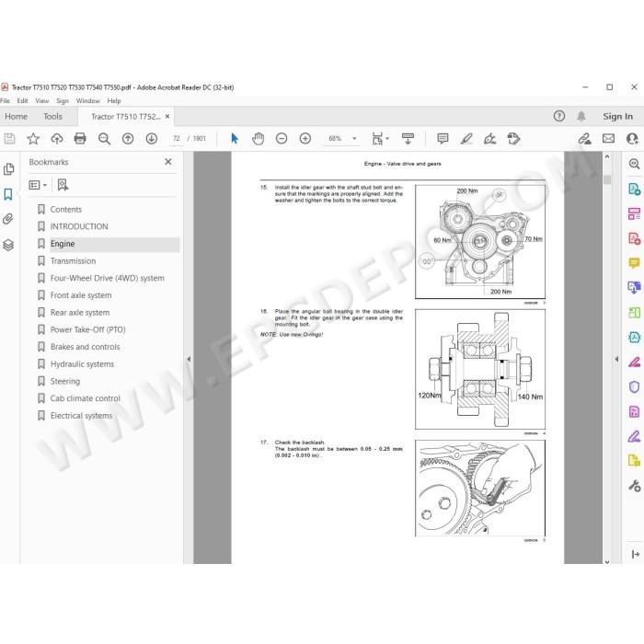Screen dimensions: 644x644
Task: Add file to starred favorites
Action: (x=33, y=139)
